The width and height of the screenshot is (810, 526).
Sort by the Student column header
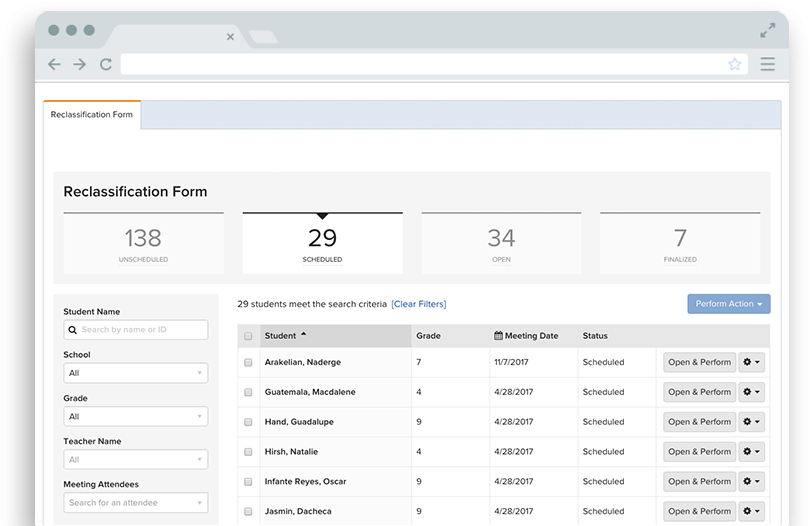tap(336, 336)
